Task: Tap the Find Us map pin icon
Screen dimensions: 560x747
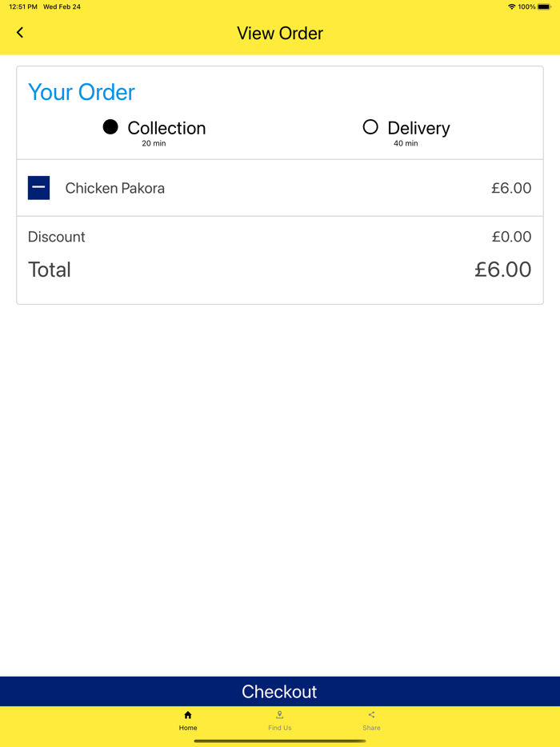Action: [x=279, y=715]
